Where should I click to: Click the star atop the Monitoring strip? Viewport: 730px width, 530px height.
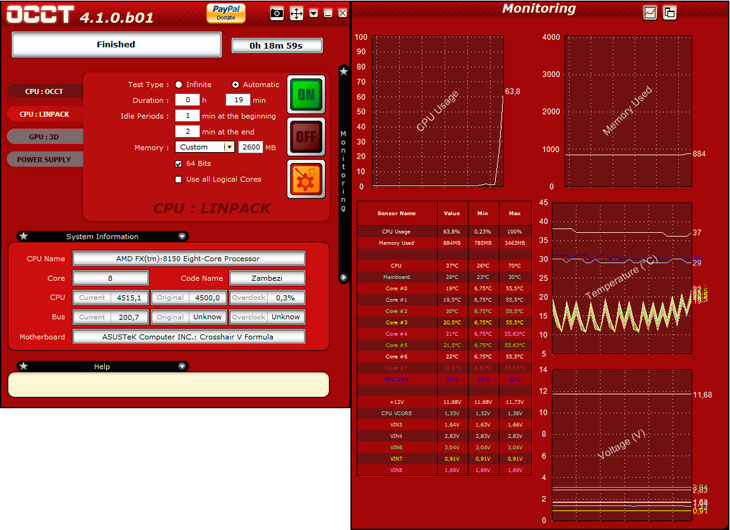coord(344,71)
